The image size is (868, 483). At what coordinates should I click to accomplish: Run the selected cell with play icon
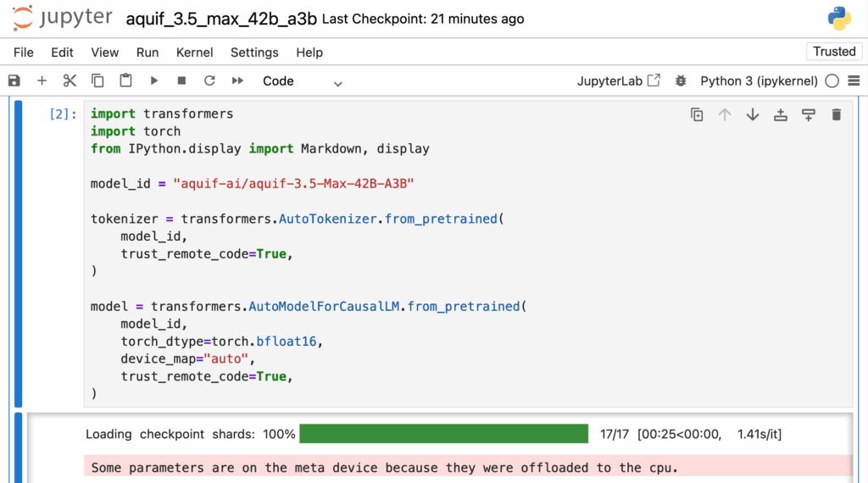point(153,80)
